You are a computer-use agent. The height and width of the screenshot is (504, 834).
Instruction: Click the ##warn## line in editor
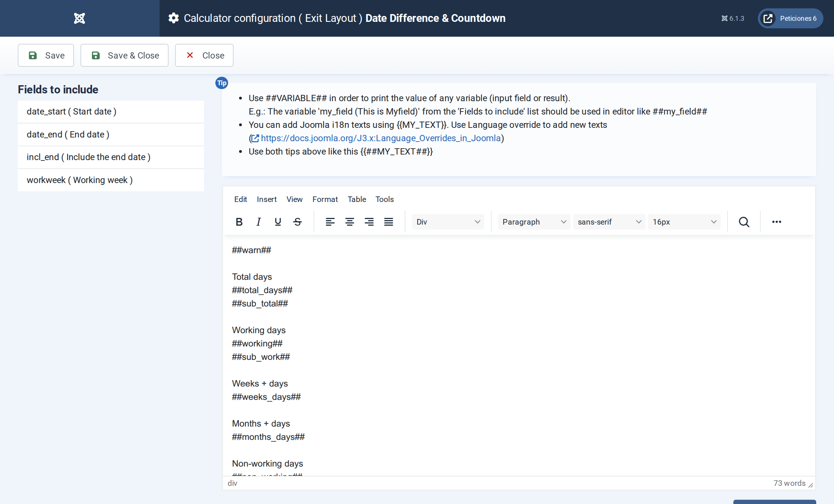tap(252, 250)
